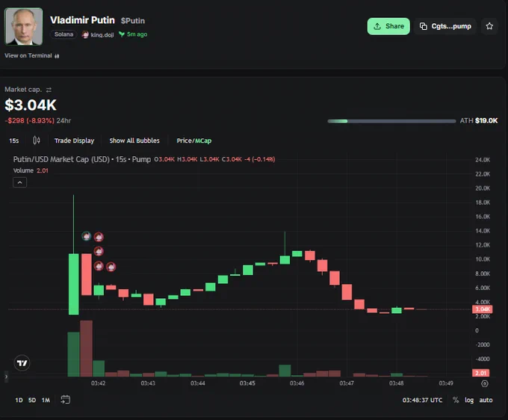Click the ATH progress bar

tap(391, 121)
